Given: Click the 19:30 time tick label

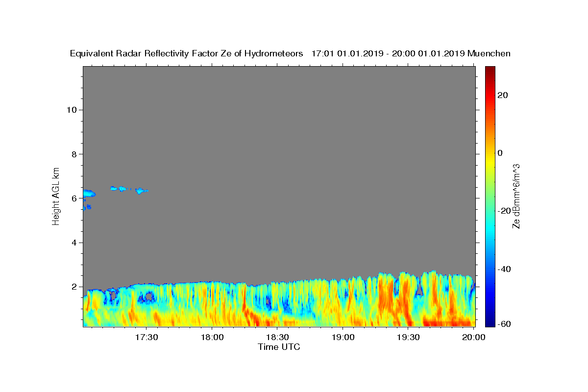Looking at the screenshot, I should [x=408, y=337].
